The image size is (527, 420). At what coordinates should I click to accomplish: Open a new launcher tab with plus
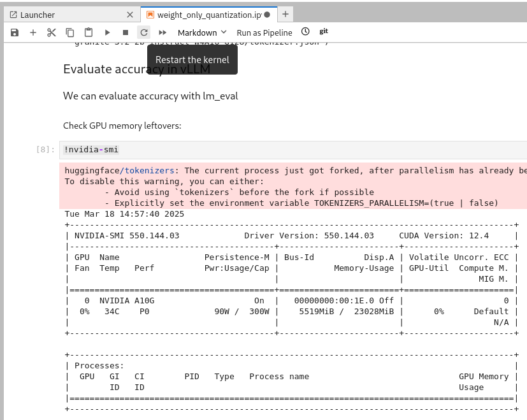(285, 14)
